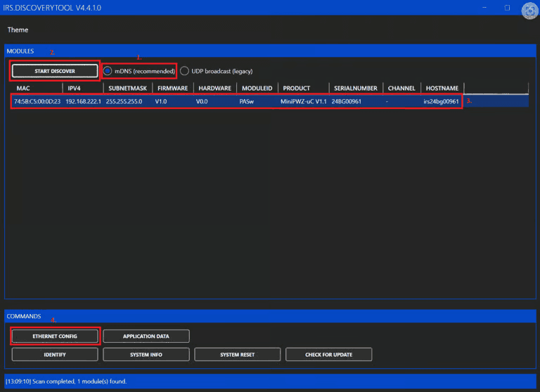This screenshot has width=540, height=392.
Task: Click module ID value PASw
Action: (247, 101)
